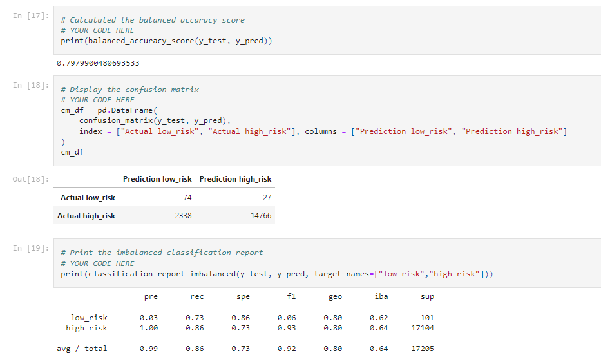
Task: Click inside the balanced accuracy code cell
Action: (327, 30)
